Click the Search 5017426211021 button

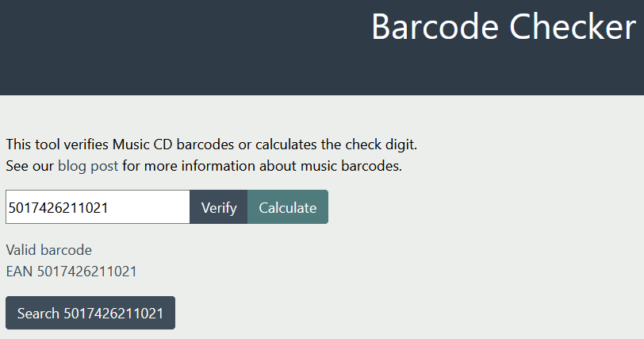tap(90, 313)
